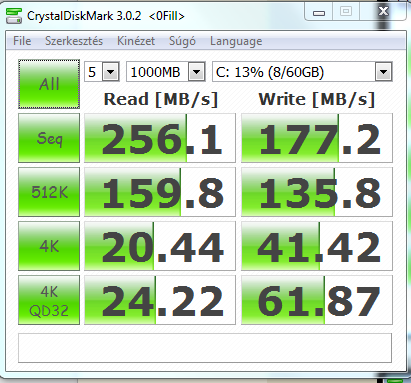The height and width of the screenshot is (383, 411).
Task: Start the 512K benchmark test
Action: (49, 192)
